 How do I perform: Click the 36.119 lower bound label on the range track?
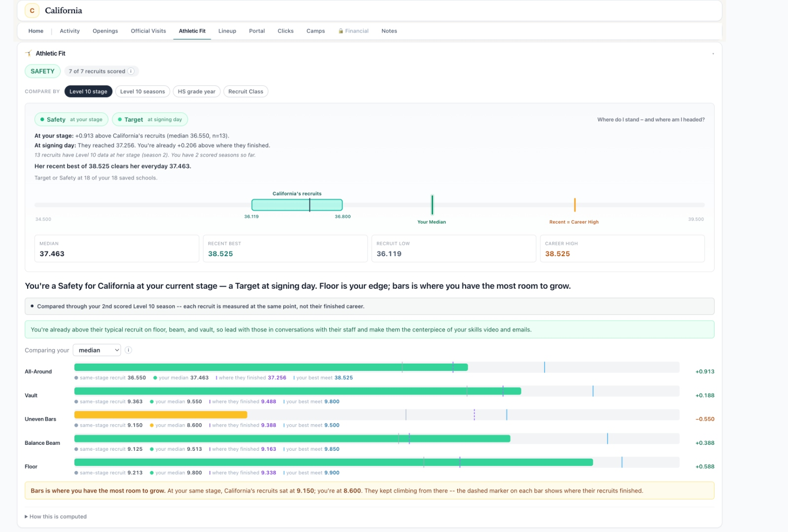tap(251, 217)
